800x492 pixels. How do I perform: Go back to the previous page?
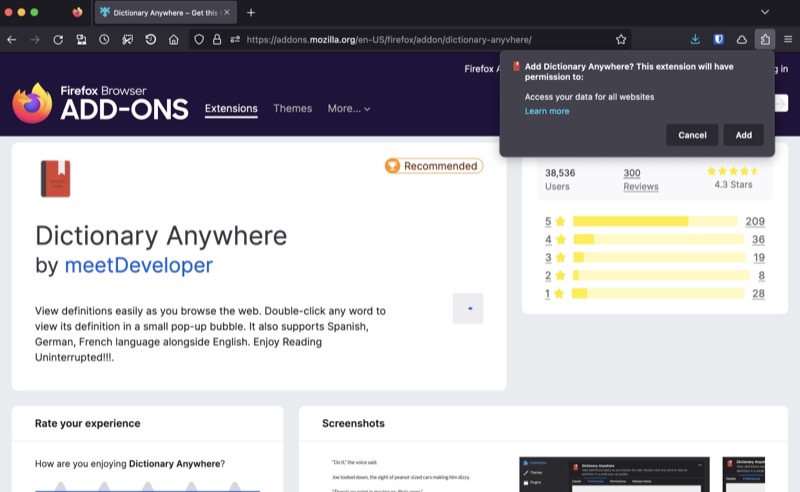pos(12,39)
